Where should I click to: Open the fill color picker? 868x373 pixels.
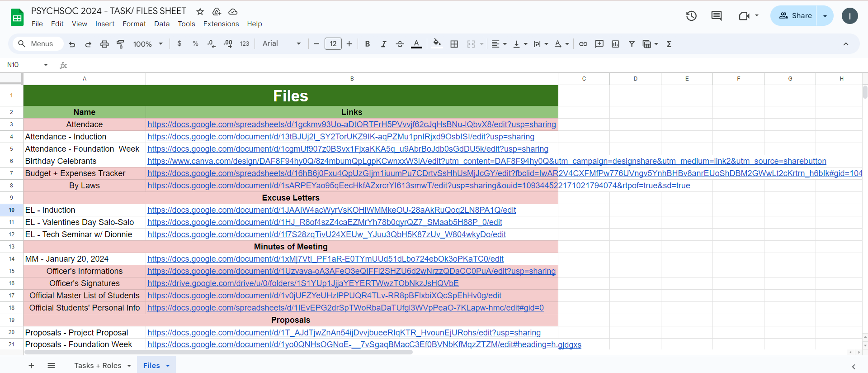tap(437, 44)
